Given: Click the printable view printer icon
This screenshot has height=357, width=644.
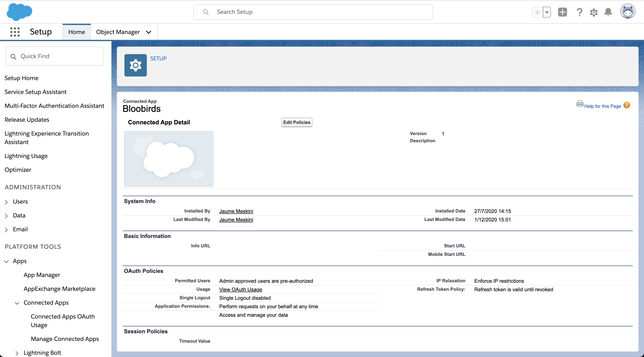Looking at the screenshot, I should (x=580, y=104).
